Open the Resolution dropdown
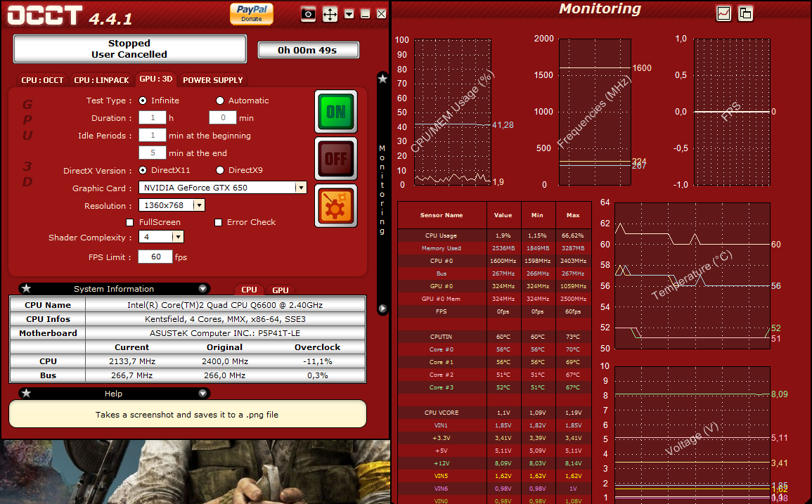Screen dimensions: 812x504 click(x=199, y=205)
